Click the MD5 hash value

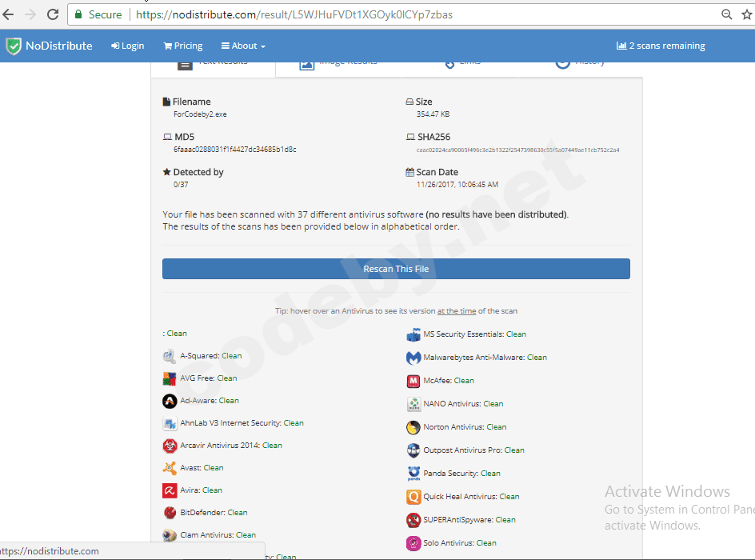tap(235, 150)
